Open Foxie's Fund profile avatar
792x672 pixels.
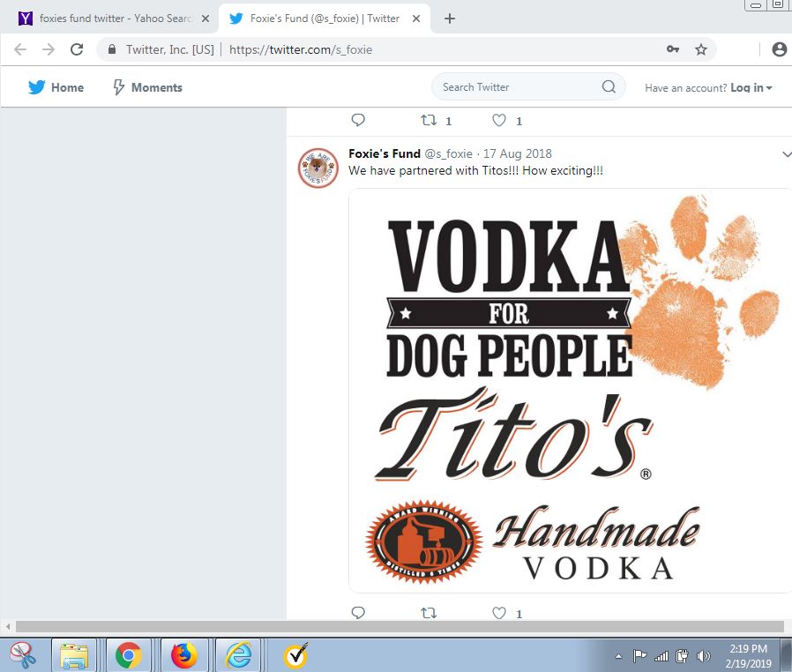tap(318, 168)
